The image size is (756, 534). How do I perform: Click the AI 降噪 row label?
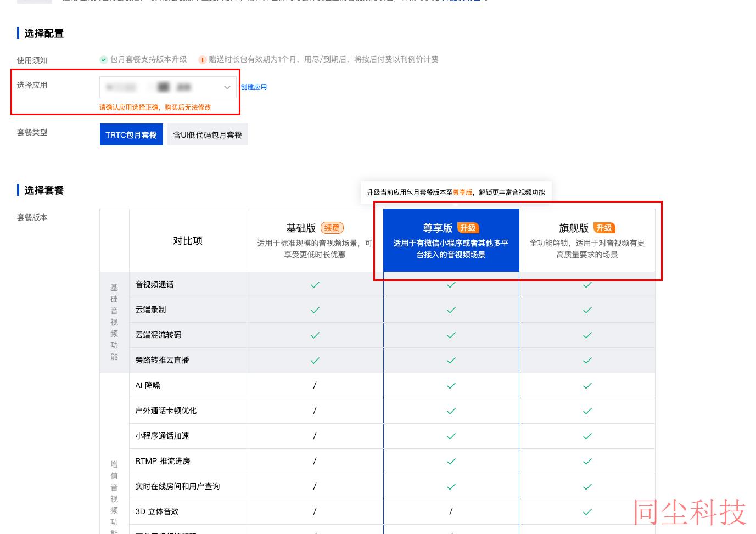148,385
